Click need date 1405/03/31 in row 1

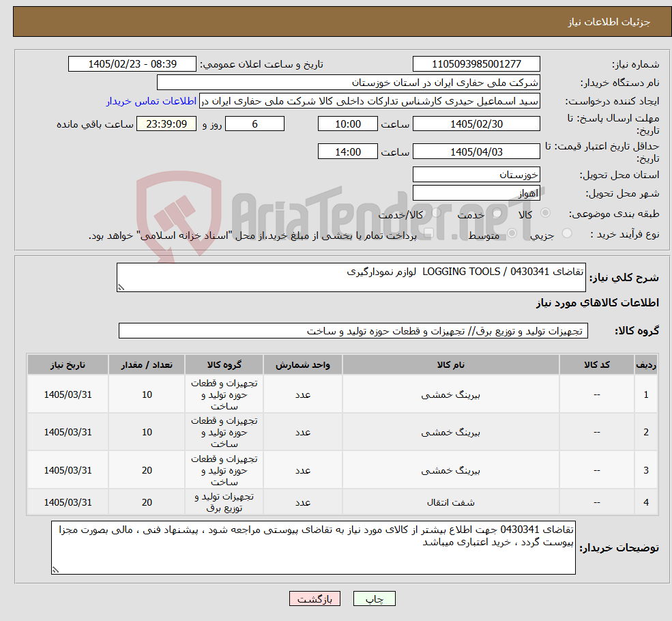tap(68, 394)
